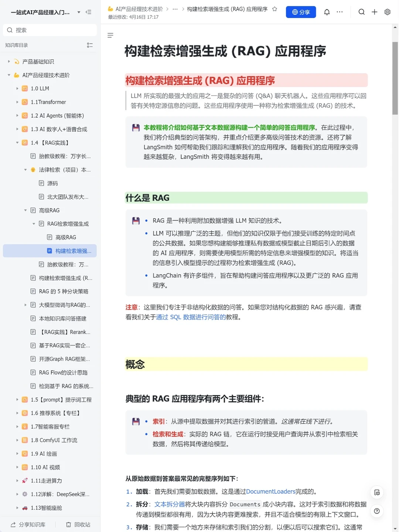Click the floating document copy icon
Viewport: 399px width, 532px height.
coord(377,492)
